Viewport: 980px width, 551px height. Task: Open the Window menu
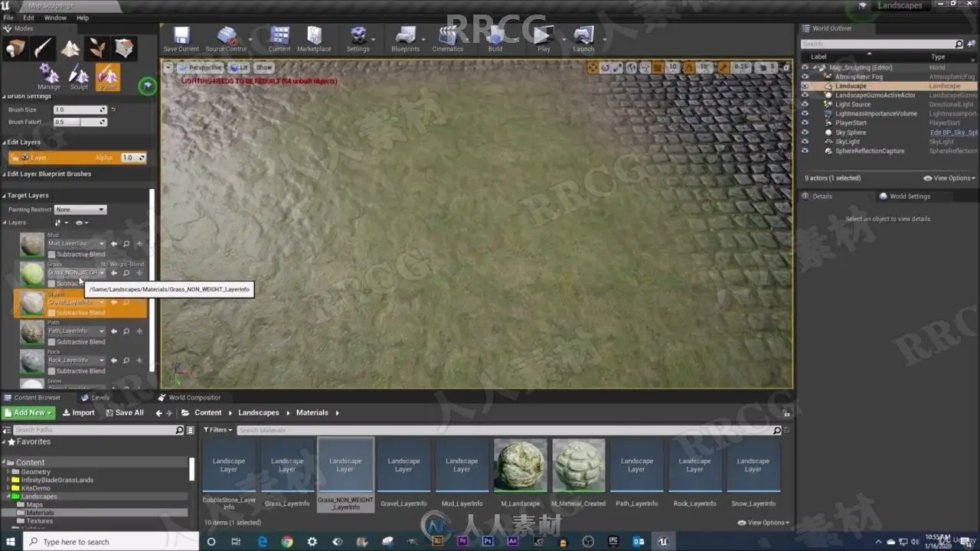[55, 18]
